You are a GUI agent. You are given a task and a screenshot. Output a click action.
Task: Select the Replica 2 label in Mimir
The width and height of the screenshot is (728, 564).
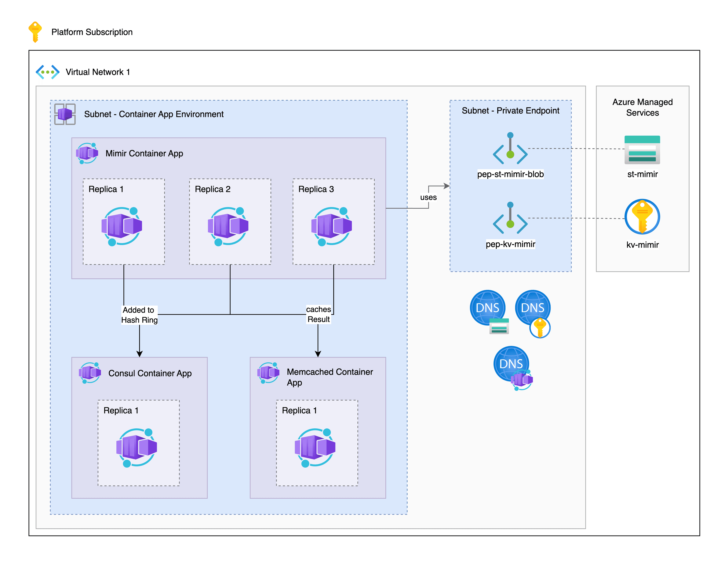point(213,189)
